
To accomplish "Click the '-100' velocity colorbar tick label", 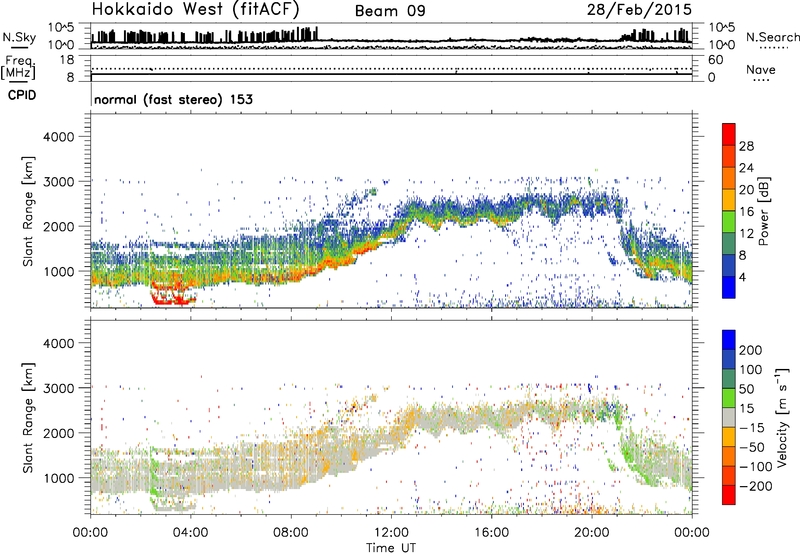I will coord(756,466).
